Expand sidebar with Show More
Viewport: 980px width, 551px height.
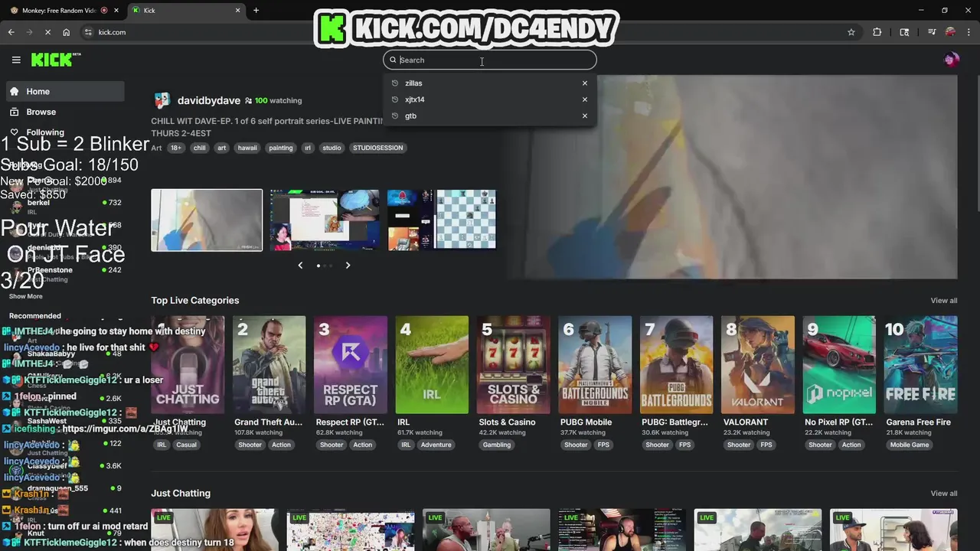(x=26, y=296)
